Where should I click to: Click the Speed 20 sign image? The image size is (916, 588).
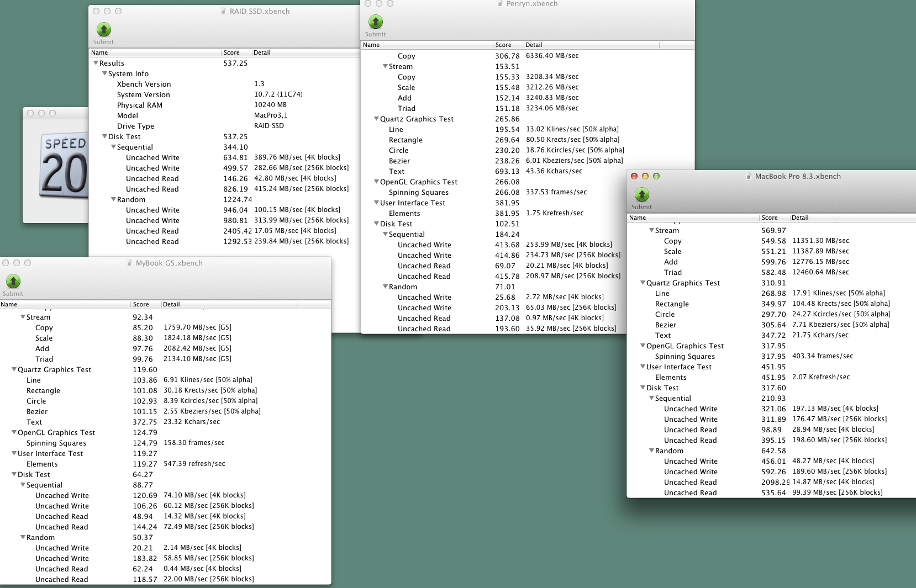(x=64, y=166)
